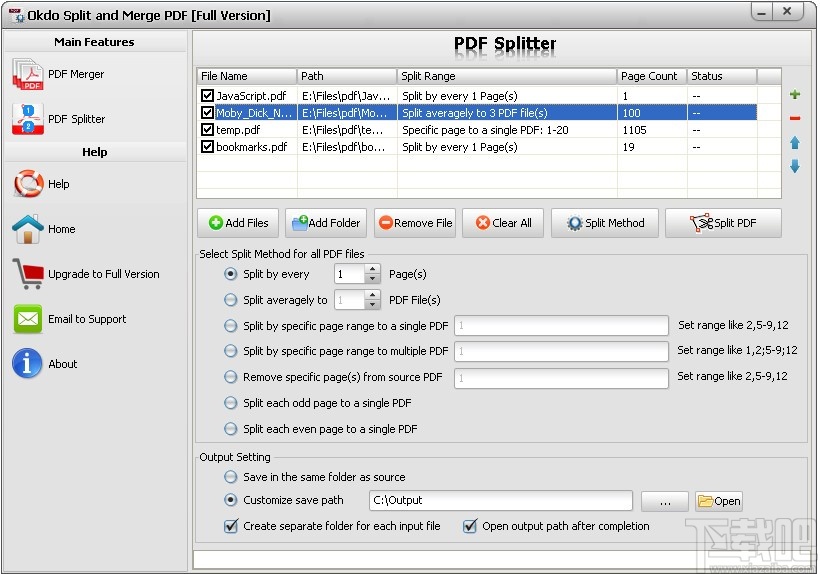Viewport: 820px width, 574px height.
Task: Toggle the bookmarks.pdf row checkbox
Action: (207, 147)
